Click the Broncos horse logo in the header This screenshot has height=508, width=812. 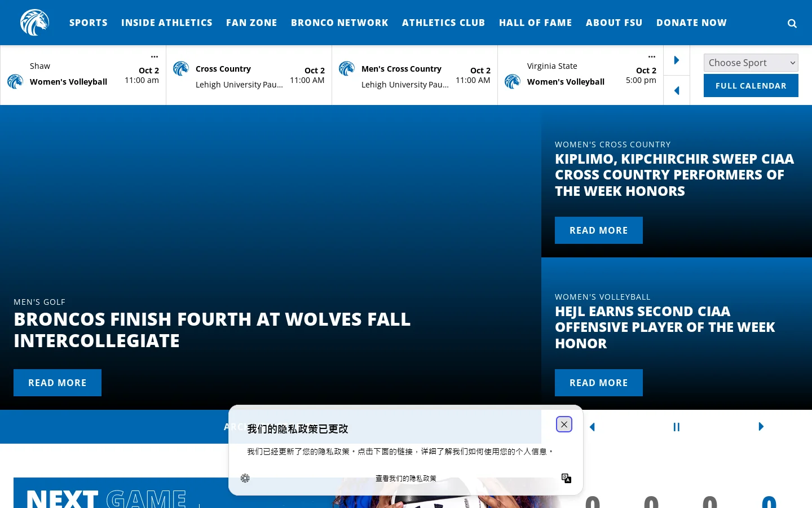point(34,23)
